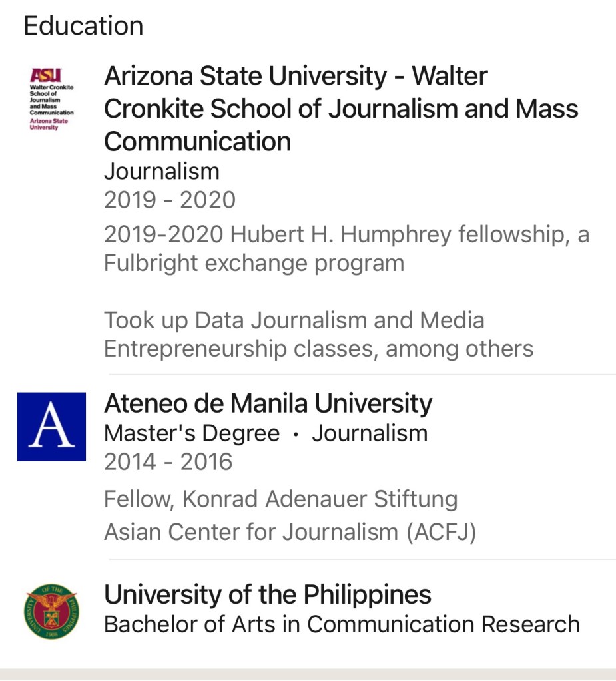
Task: Open the Ateneo de Manila University entry
Action: (x=268, y=403)
